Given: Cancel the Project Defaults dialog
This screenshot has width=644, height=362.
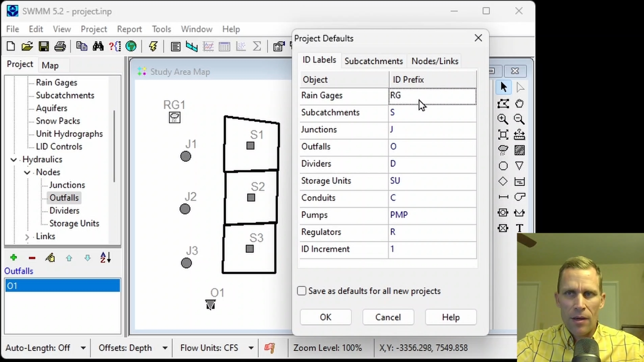Looking at the screenshot, I should (x=388, y=317).
